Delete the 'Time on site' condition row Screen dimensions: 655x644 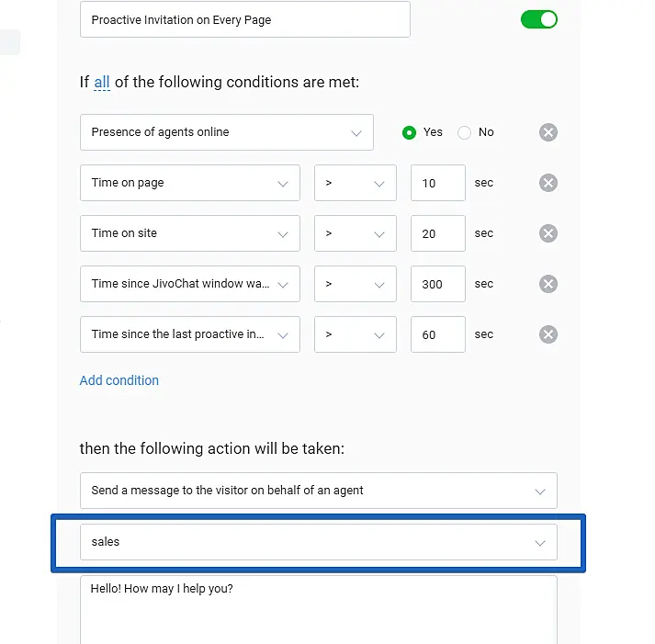pos(548,233)
